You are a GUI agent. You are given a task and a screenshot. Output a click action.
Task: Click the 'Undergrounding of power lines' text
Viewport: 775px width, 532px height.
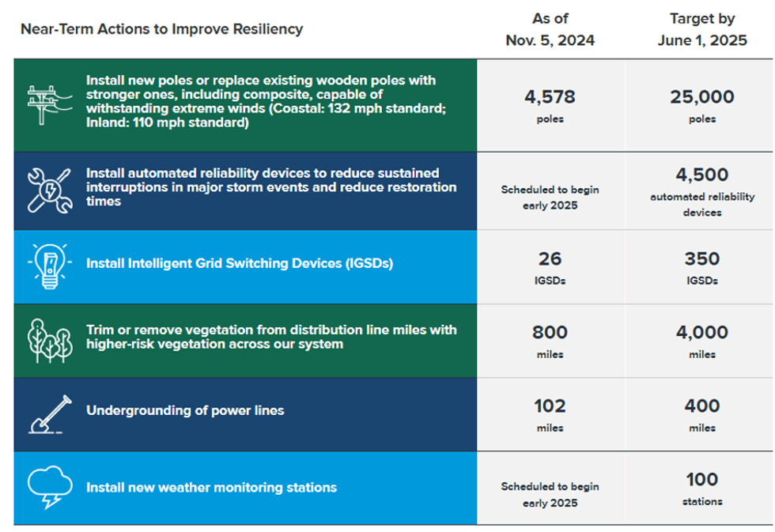click(185, 410)
